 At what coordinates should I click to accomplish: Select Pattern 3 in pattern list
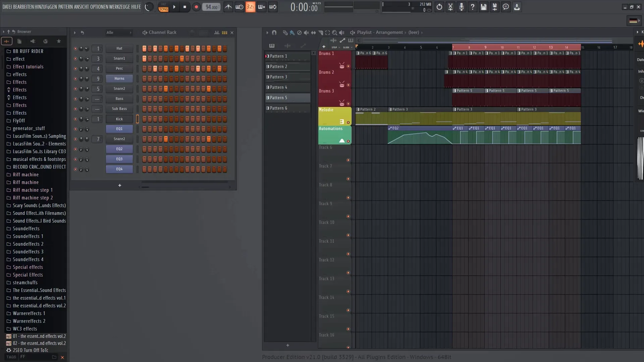[x=287, y=76]
